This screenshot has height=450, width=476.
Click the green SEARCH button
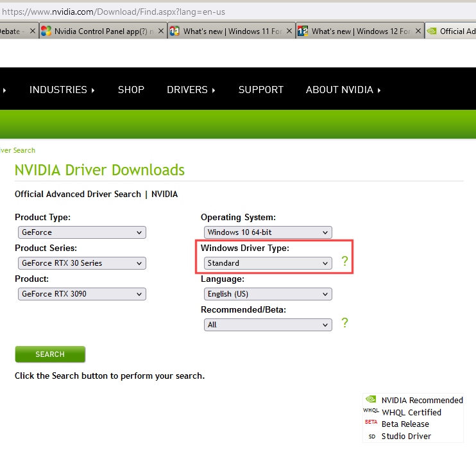tap(50, 354)
